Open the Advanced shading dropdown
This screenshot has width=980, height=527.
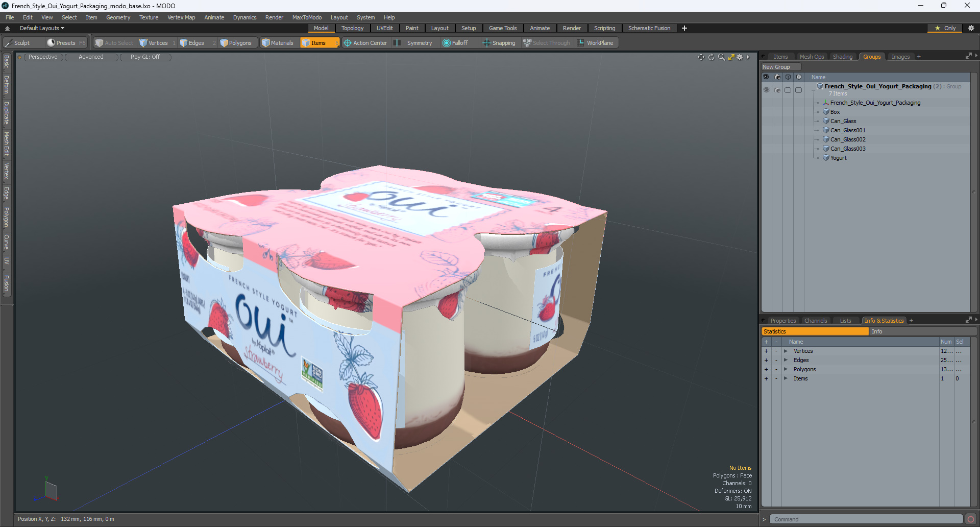[x=91, y=57]
